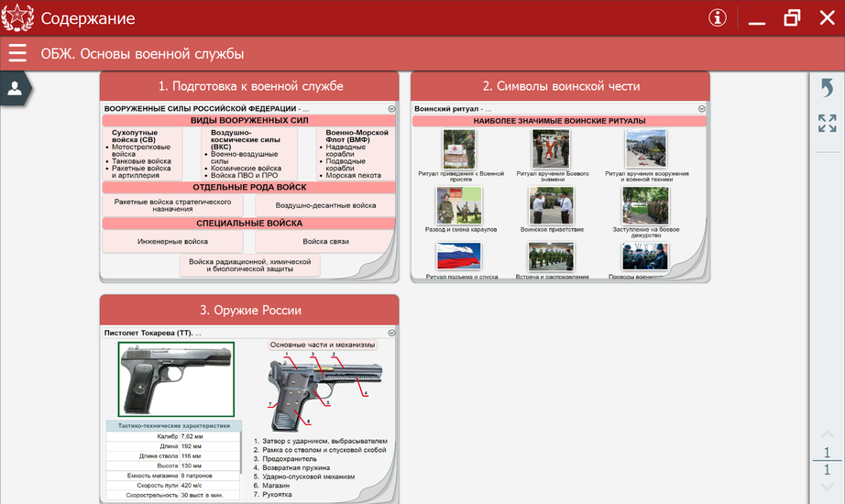Select the Воздушно-десантные войска box
845x504 pixels.
pyautogui.click(x=325, y=205)
